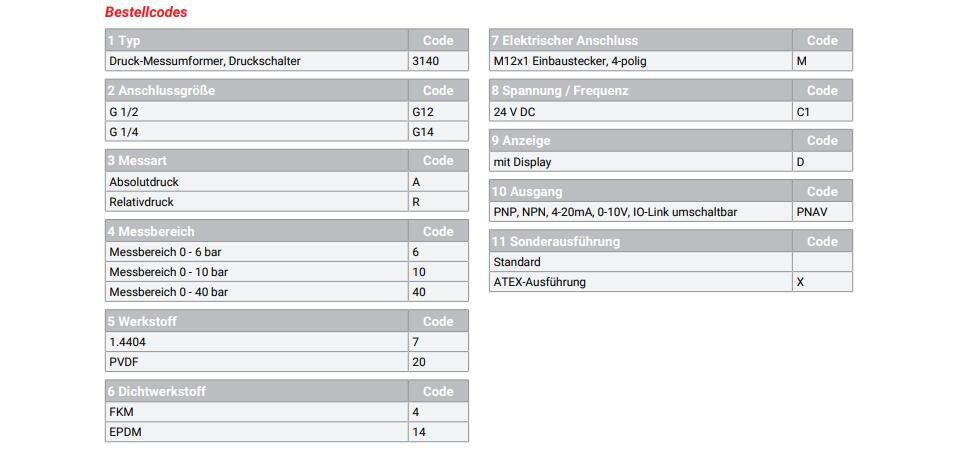Click the Standard special version row
The image size is (960, 449).
[x=671, y=262]
